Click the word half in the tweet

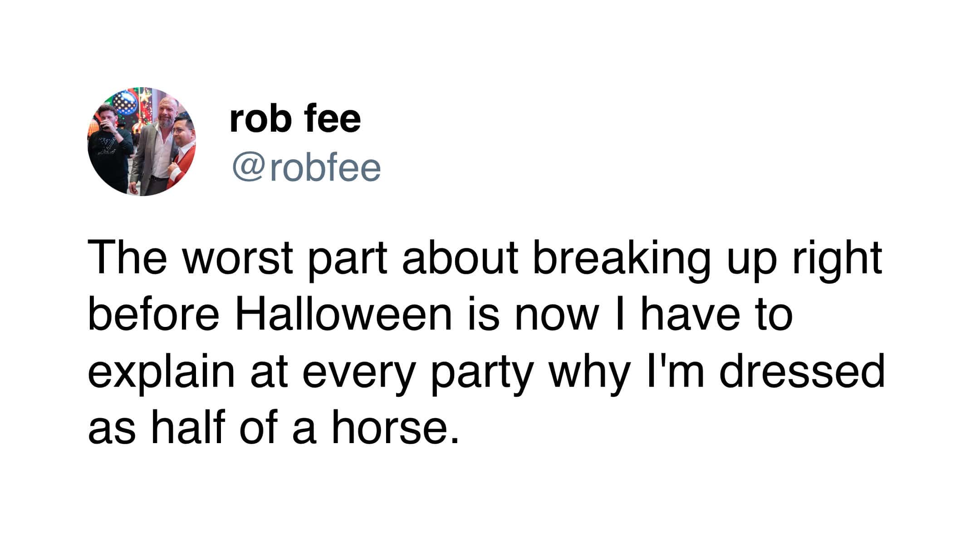click(187, 428)
